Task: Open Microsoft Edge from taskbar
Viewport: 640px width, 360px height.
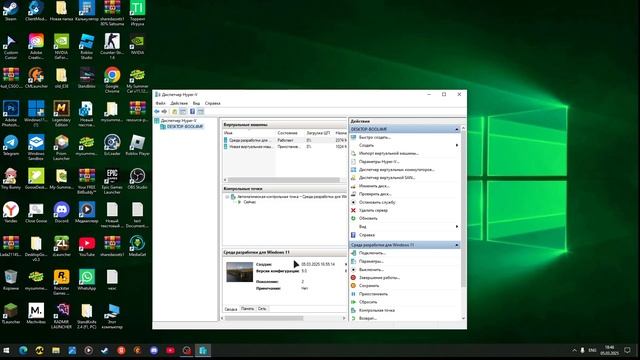Action: pyautogui.click(x=23, y=350)
